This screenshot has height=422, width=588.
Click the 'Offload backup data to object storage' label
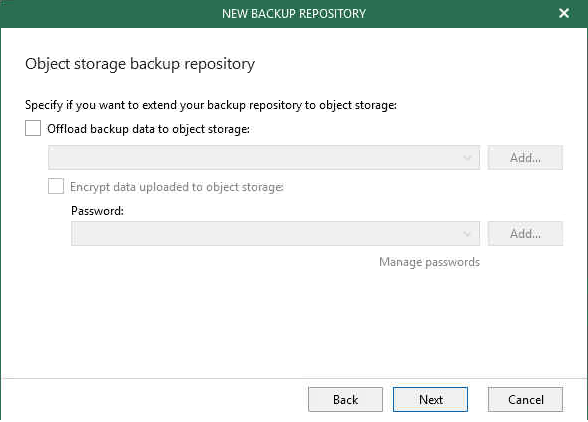click(x=148, y=129)
